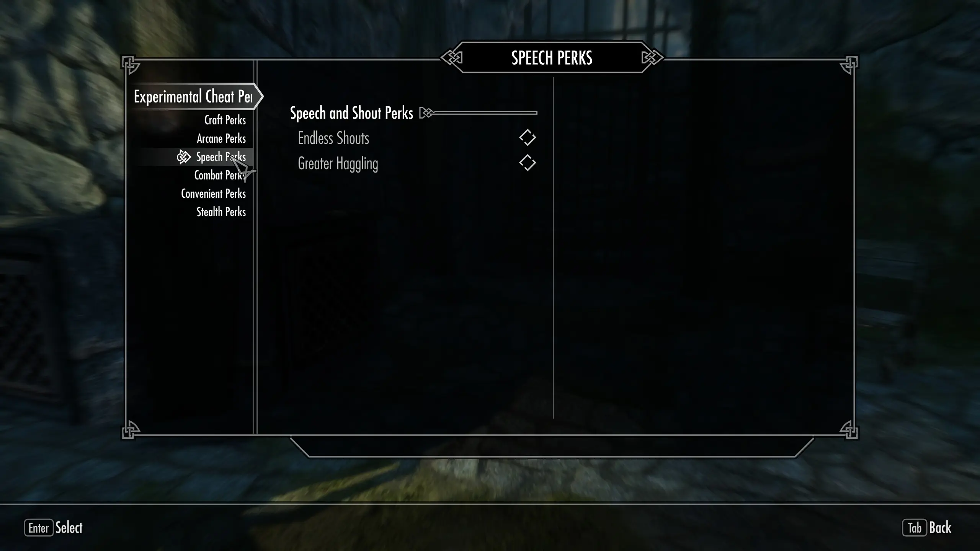Screen dimensions: 980x551
Task: Select Greater Haggling from perk list
Action: click(x=338, y=163)
